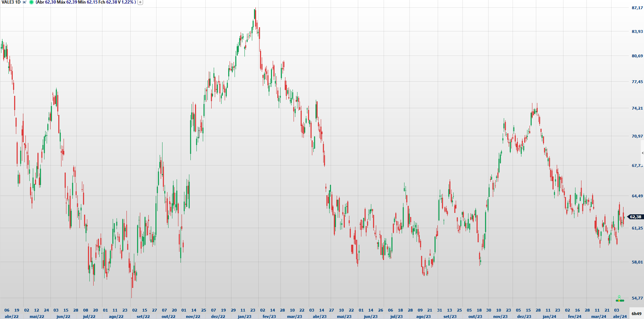Click the current price tag 62,38
Image resolution: width=644 pixels, height=319 pixels.
coord(635,217)
